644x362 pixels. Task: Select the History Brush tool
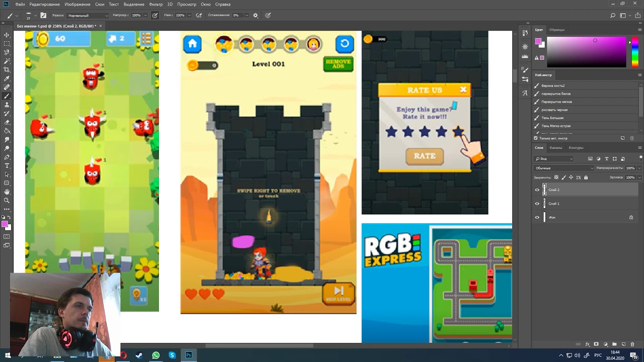[7, 113]
